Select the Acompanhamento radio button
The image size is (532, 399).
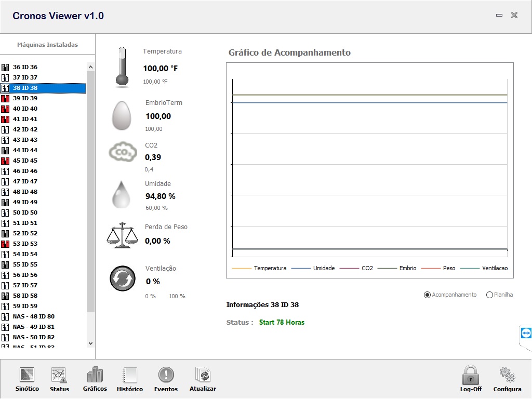coord(428,295)
